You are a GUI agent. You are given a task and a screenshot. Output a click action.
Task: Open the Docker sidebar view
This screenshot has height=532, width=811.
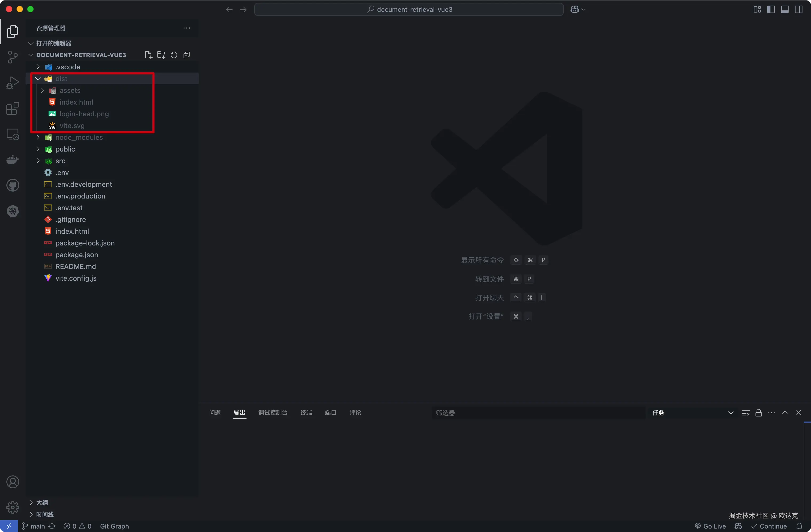13,160
